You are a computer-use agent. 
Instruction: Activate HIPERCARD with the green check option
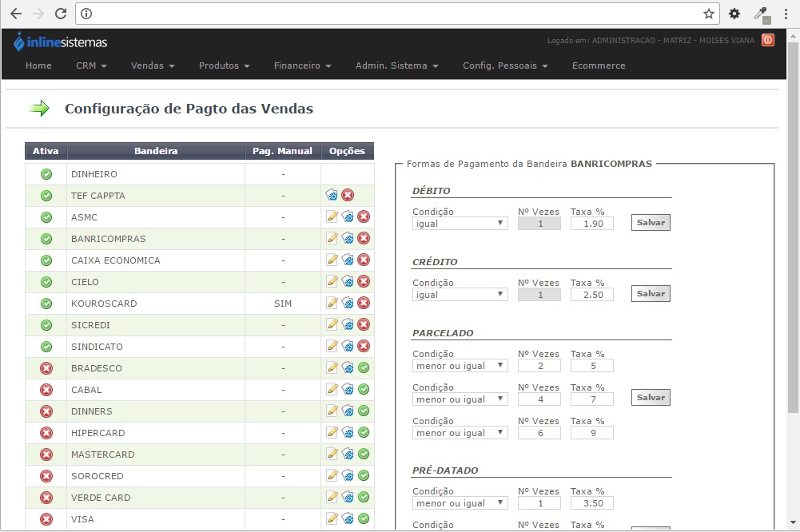(364, 432)
